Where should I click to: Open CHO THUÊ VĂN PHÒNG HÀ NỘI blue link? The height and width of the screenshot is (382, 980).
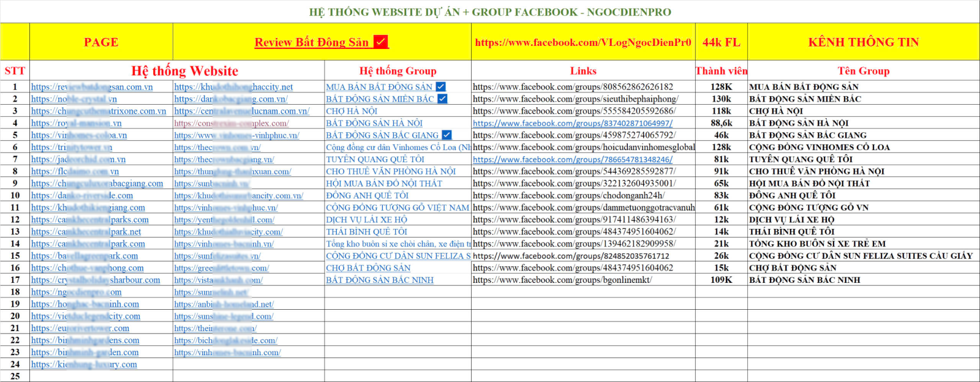pos(391,171)
